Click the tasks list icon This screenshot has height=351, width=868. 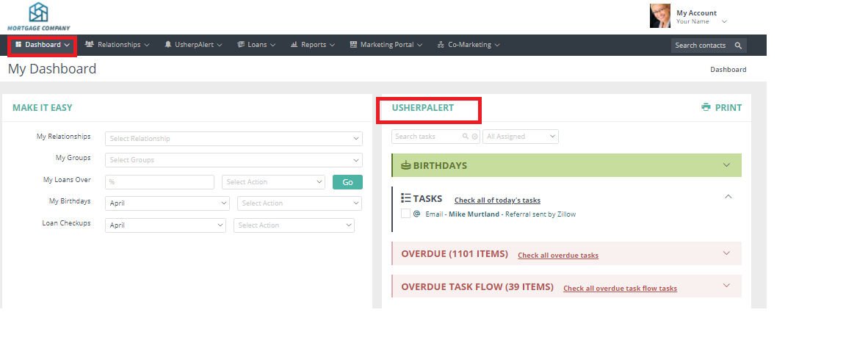(x=405, y=198)
